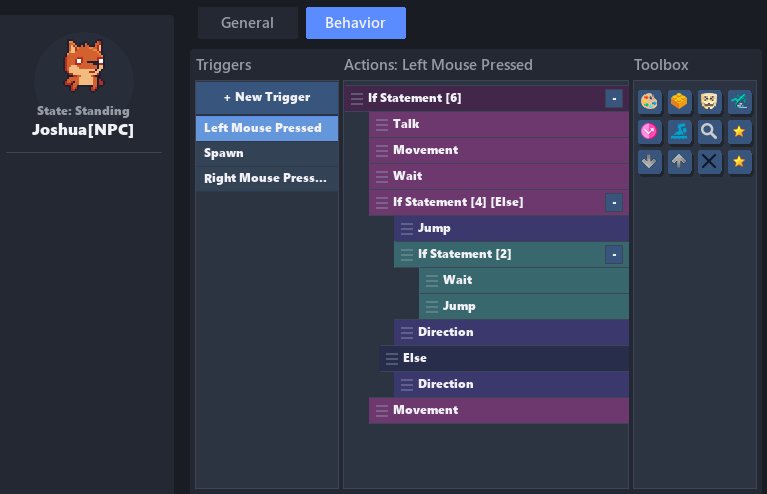Collapse the If Statement [4] [Else] block

point(613,202)
